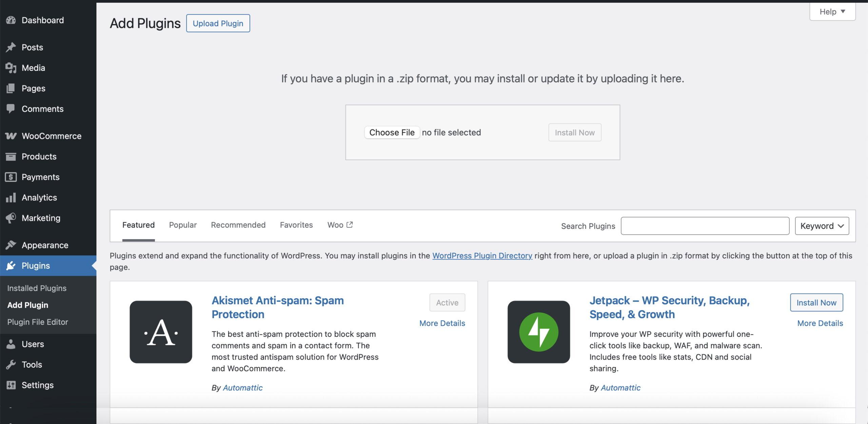Click the Jetpack plugin logo thumbnail
The width and height of the screenshot is (868, 424).
(538, 332)
